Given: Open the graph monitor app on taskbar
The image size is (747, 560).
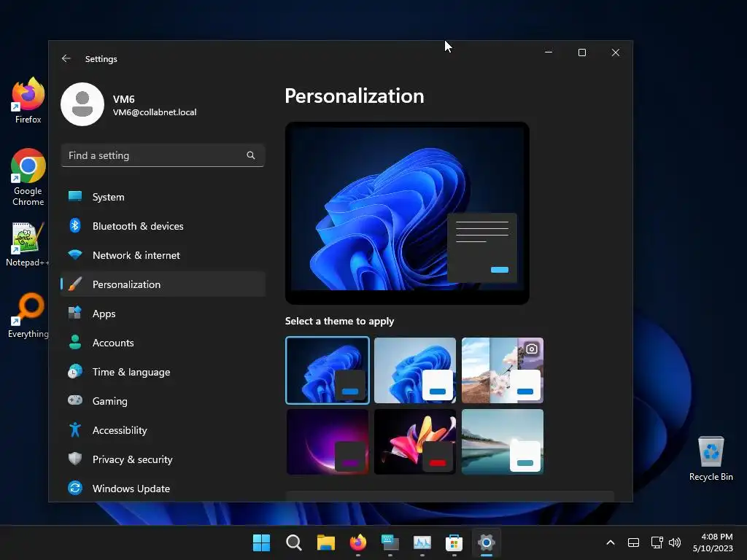Looking at the screenshot, I should pos(422,542).
